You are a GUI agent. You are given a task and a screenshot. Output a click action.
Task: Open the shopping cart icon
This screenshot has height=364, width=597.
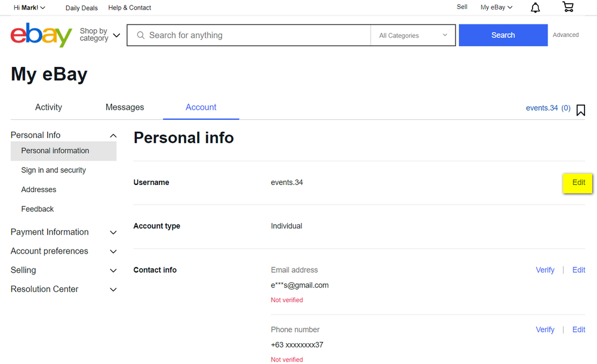click(x=568, y=7)
